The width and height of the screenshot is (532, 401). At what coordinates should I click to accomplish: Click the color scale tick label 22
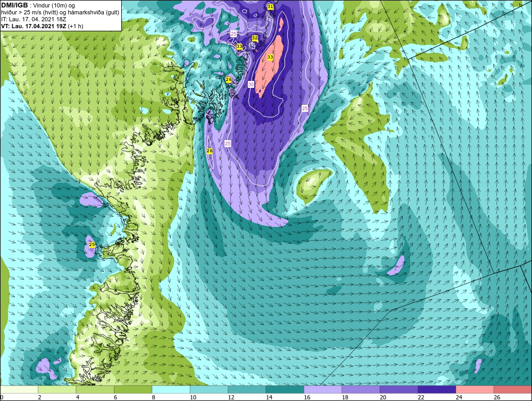(421, 397)
